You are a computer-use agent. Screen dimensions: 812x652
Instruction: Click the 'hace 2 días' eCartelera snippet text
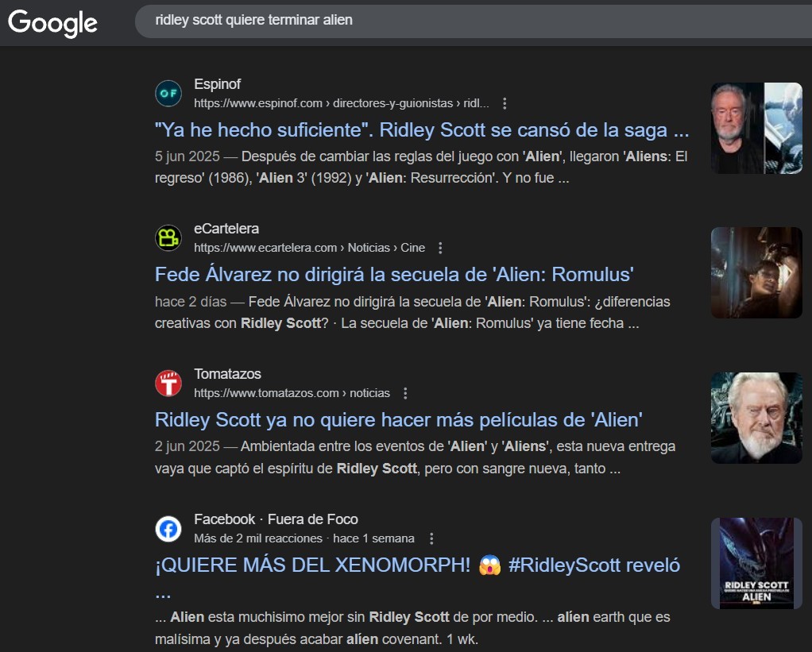click(412, 313)
